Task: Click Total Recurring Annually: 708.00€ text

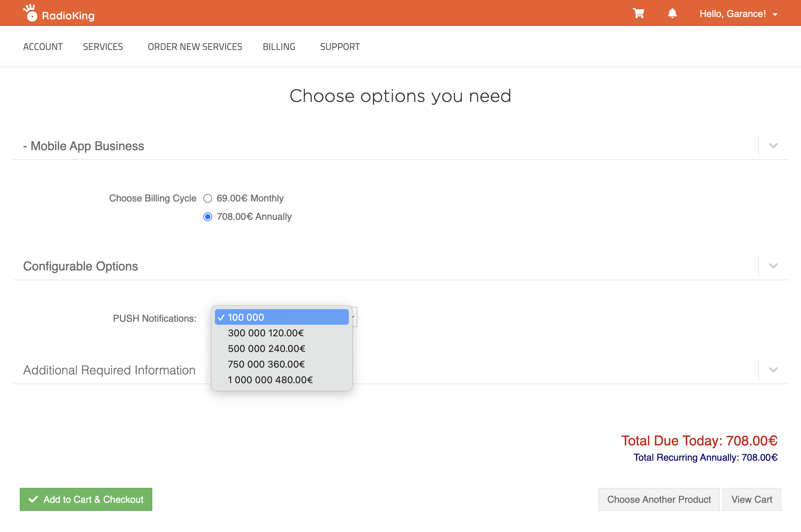Action: (x=705, y=458)
